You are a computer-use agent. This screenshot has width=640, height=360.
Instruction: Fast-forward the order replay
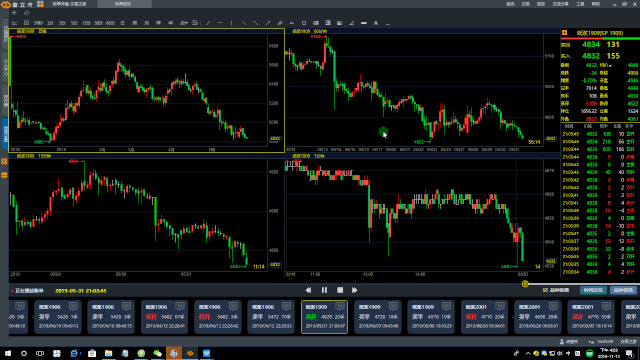(354, 290)
